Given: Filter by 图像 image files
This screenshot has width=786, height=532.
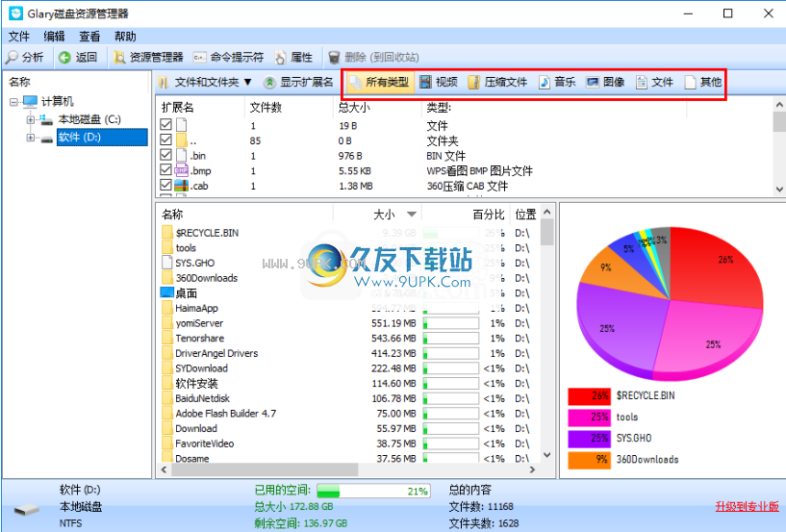Looking at the screenshot, I should point(605,82).
